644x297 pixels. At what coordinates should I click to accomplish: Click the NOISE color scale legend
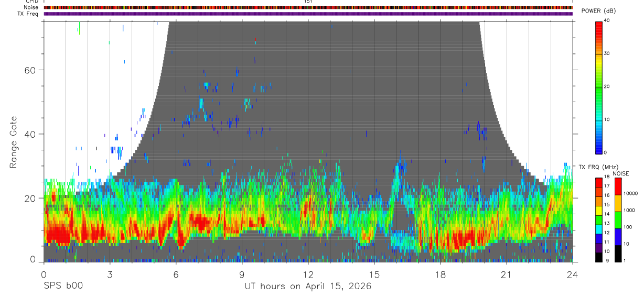tap(618, 220)
